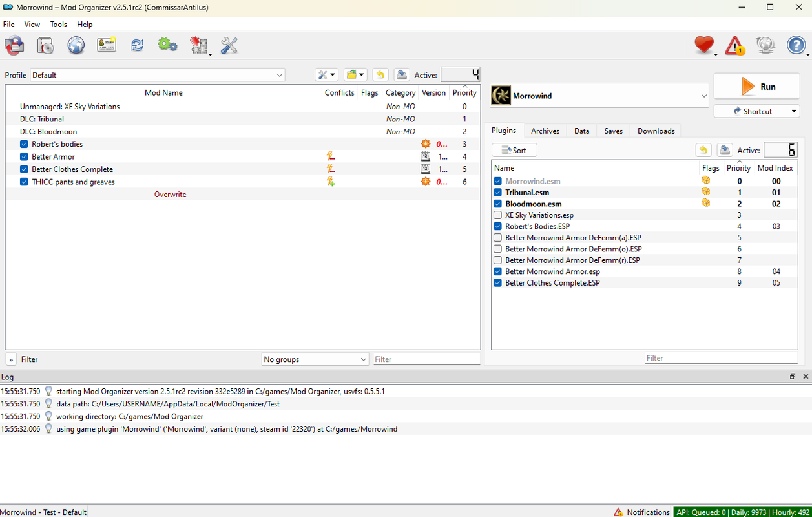The width and height of the screenshot is (812, 517).
Task: Open the File menu
Action: pyautogui.click(x=9, y=25)
